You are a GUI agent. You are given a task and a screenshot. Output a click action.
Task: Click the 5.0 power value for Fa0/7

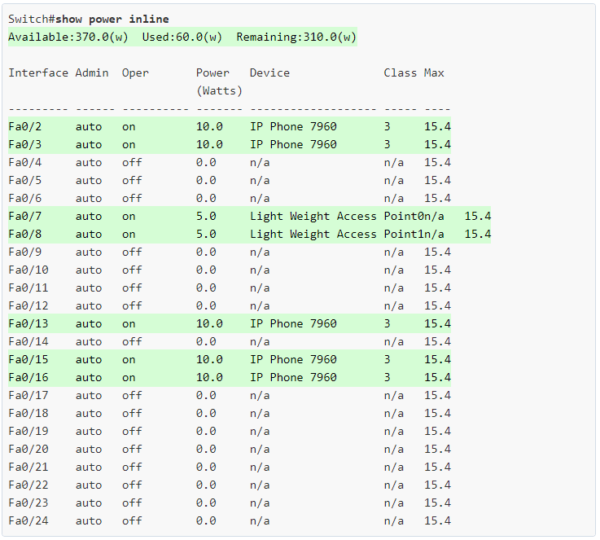(206, 216)
